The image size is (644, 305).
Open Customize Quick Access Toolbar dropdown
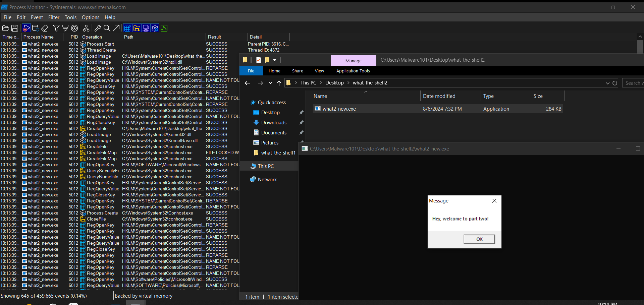274,60
